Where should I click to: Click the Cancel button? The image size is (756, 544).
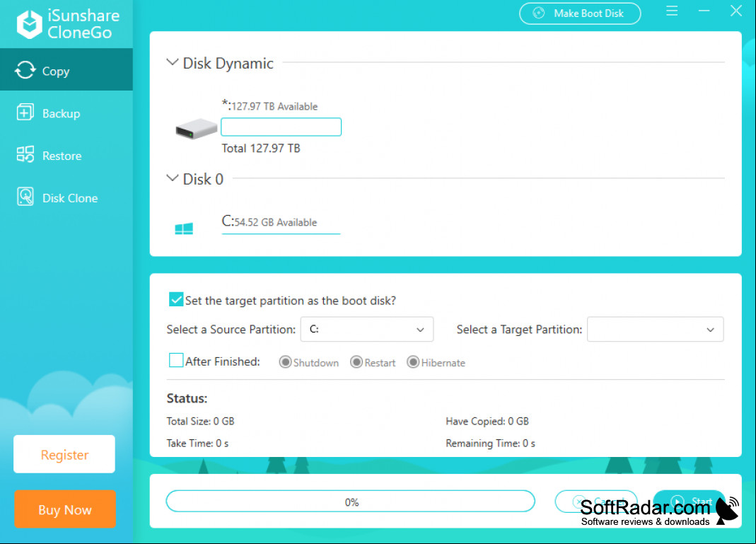[596, 502]
